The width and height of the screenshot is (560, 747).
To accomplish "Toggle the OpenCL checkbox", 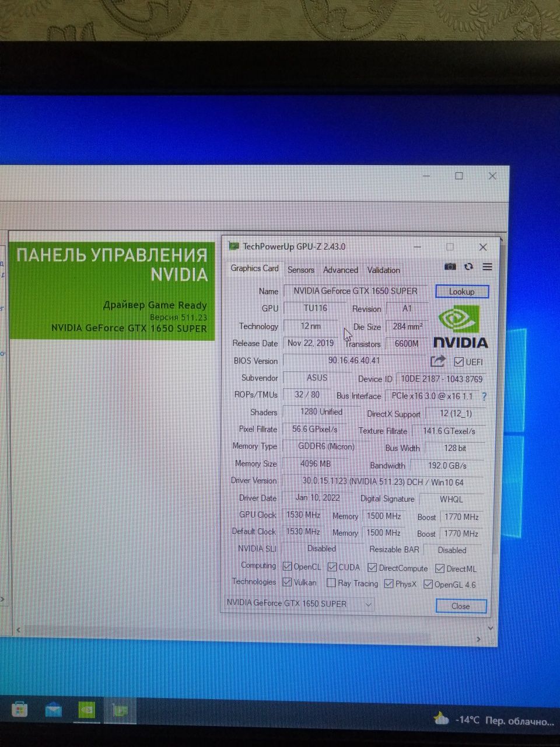I will tap(287, 567).
